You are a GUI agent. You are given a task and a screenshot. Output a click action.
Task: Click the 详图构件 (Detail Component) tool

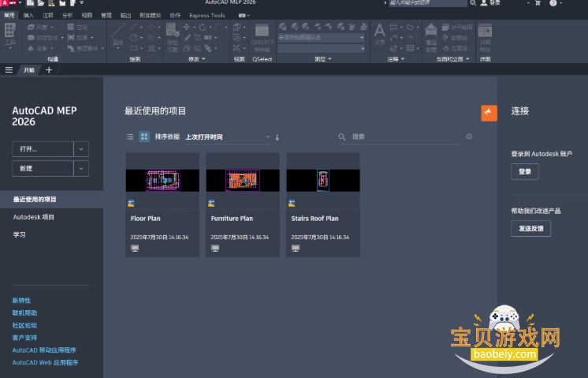485,38
